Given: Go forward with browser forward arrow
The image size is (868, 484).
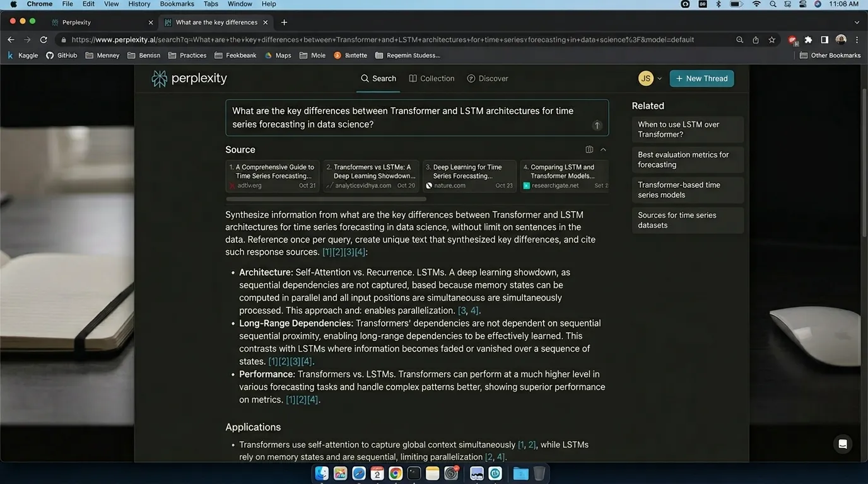Looking at the screenshot, I should [x=27, y=40].
